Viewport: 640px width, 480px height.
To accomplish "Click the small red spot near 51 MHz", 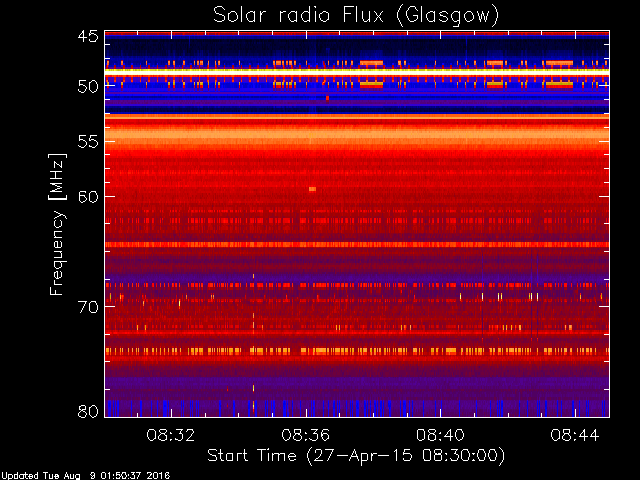I will tap(327, 98).
